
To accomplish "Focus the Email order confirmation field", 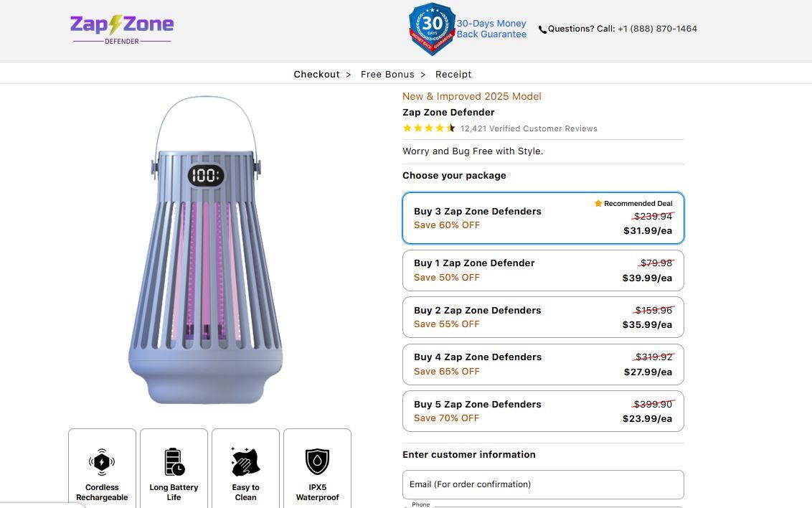I will coord(543,484).
